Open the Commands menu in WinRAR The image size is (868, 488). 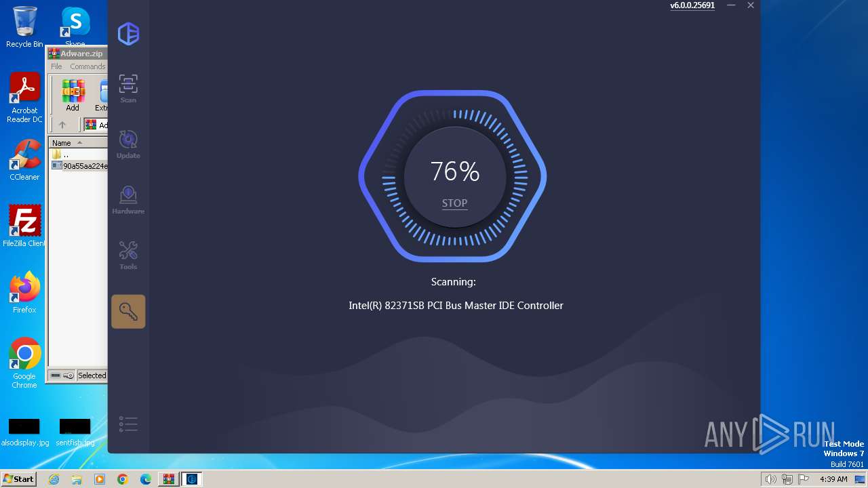[87, 66]
